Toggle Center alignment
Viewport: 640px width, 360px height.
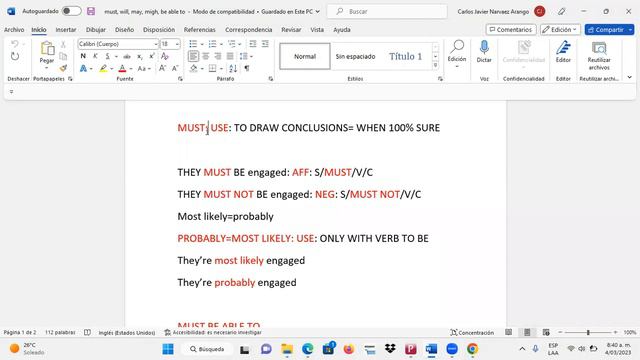point(206,56)
